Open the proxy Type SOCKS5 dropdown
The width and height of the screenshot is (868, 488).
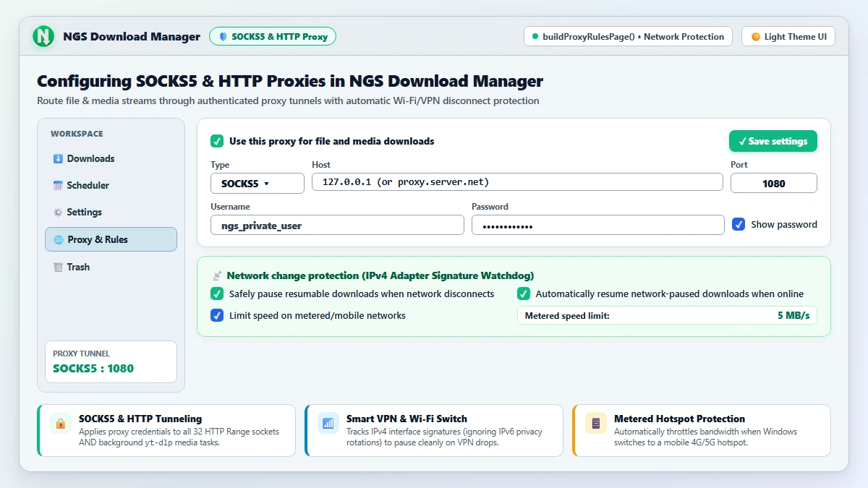[x=258, y=183]
